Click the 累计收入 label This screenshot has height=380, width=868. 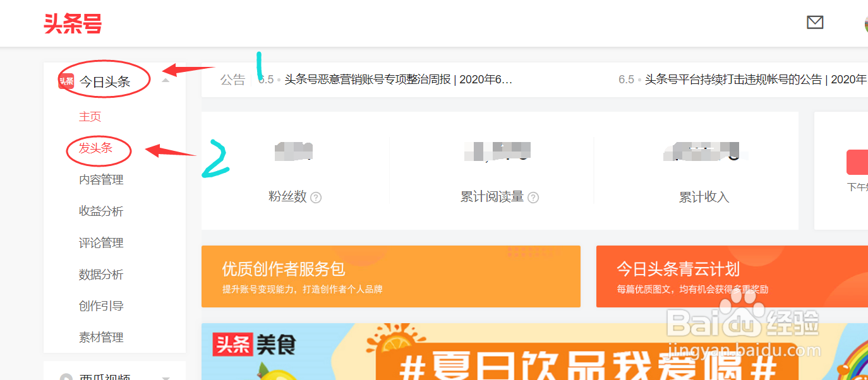pyautogui.click(x=704, y=198)
